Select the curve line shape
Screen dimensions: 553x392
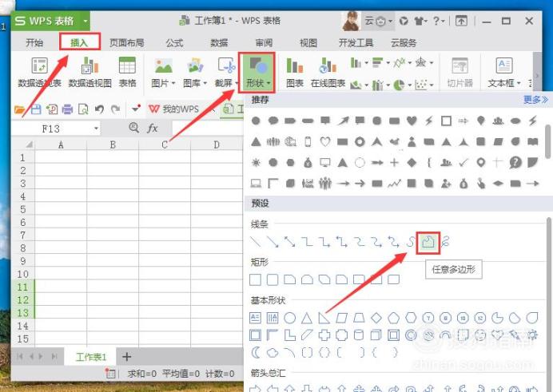coord(411,242)
